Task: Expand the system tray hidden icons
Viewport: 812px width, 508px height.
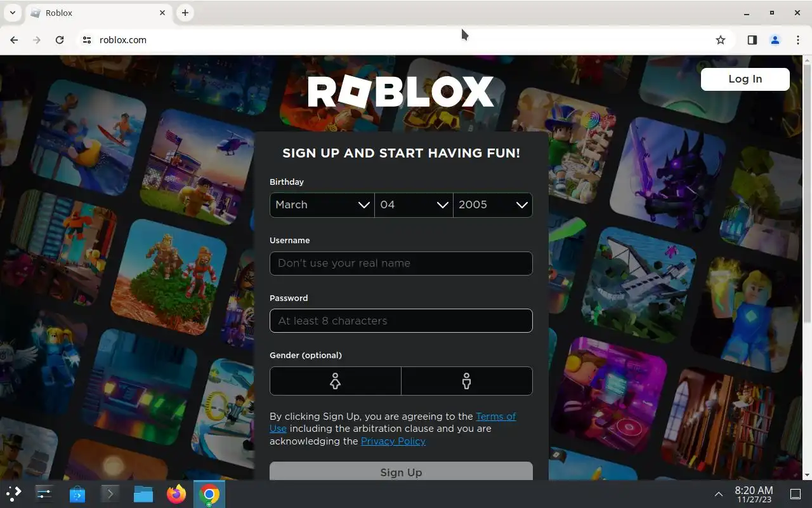Action: pos(719,494)
